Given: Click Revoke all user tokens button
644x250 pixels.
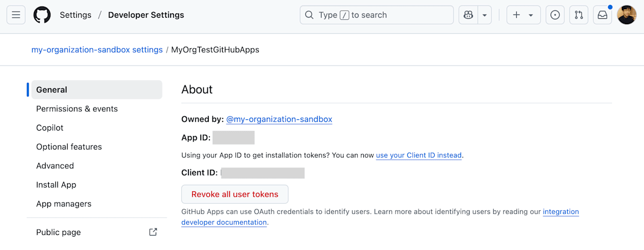Looking at the screenshot, I should click(235, 194).
